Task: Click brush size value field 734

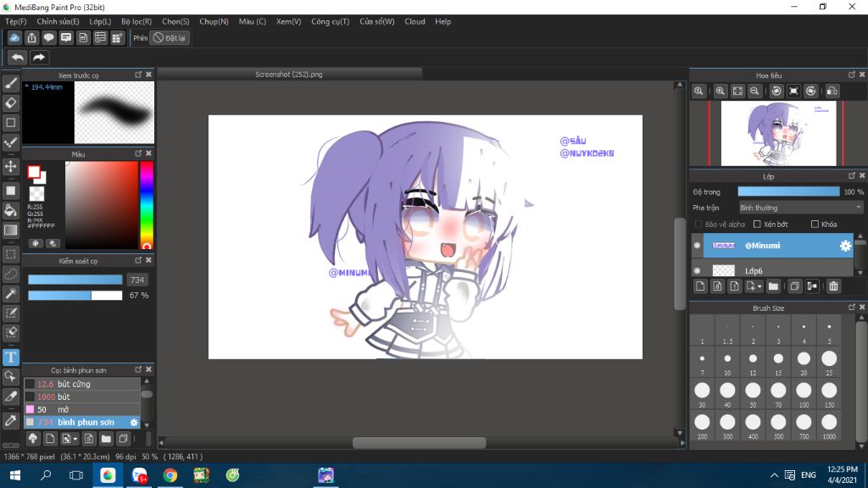Action: (136, 280)
